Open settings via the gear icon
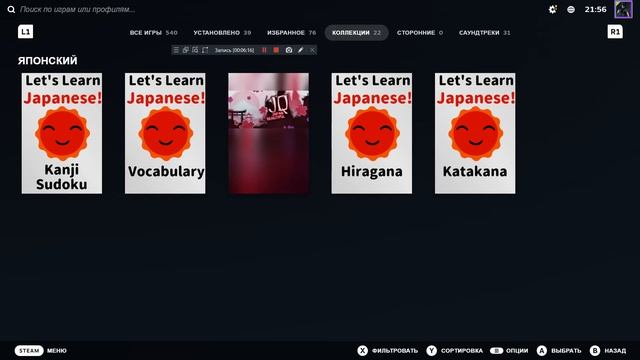 tap(553, 9)
